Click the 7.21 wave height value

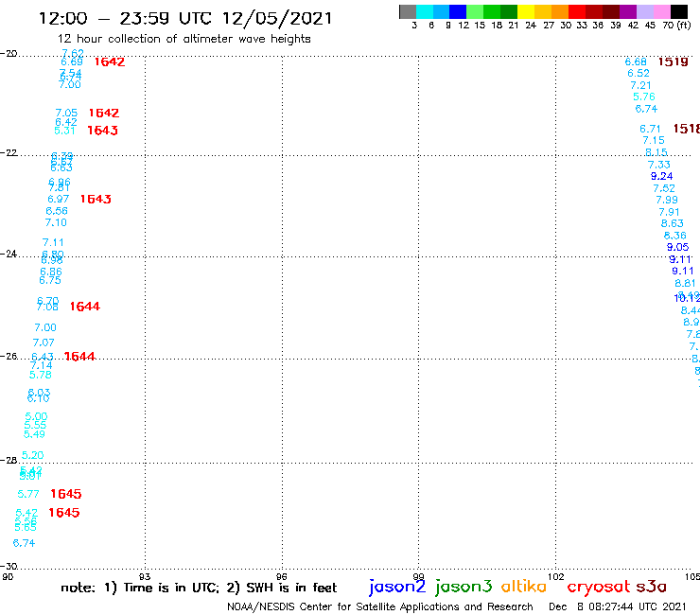640,85
